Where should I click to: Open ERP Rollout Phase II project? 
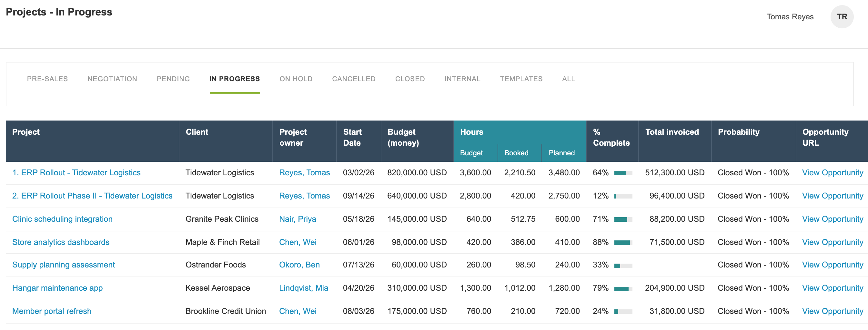click(x=92, y=196)
